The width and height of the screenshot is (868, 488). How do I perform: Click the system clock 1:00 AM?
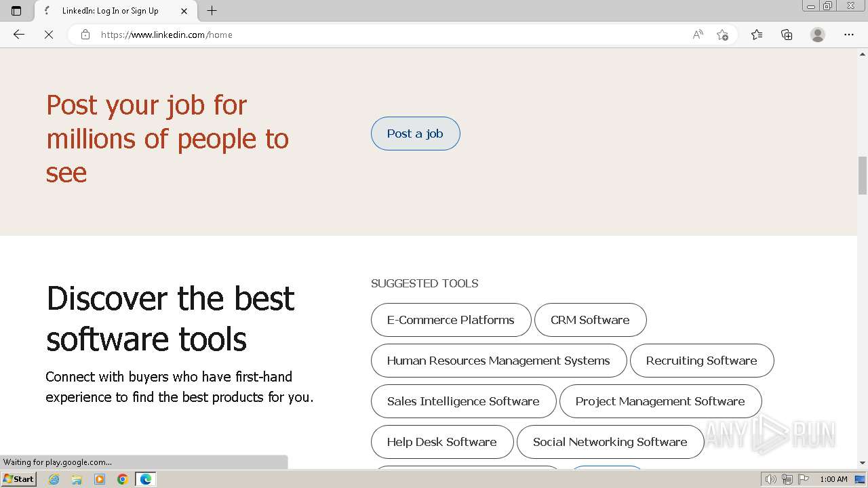coord(833,479)
